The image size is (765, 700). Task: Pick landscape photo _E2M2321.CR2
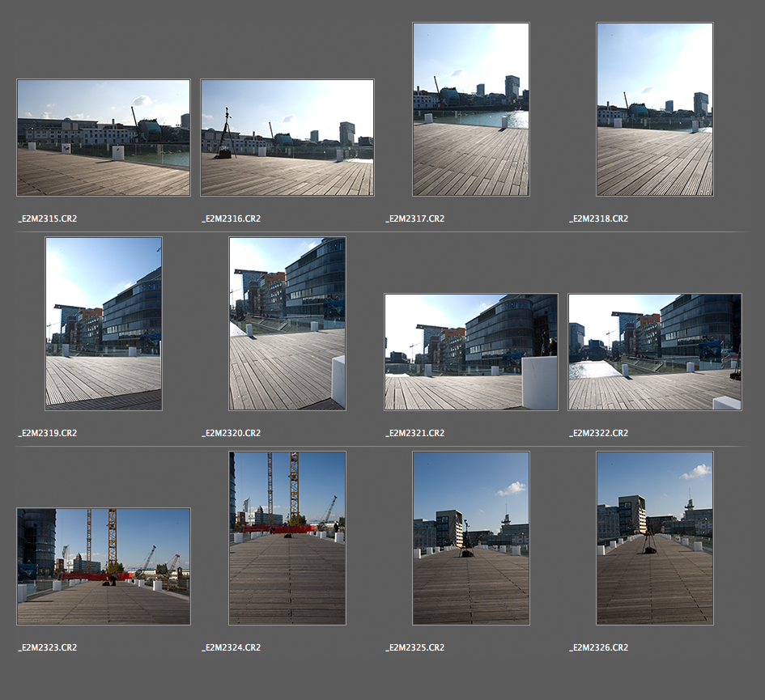(x=470, y=352)
